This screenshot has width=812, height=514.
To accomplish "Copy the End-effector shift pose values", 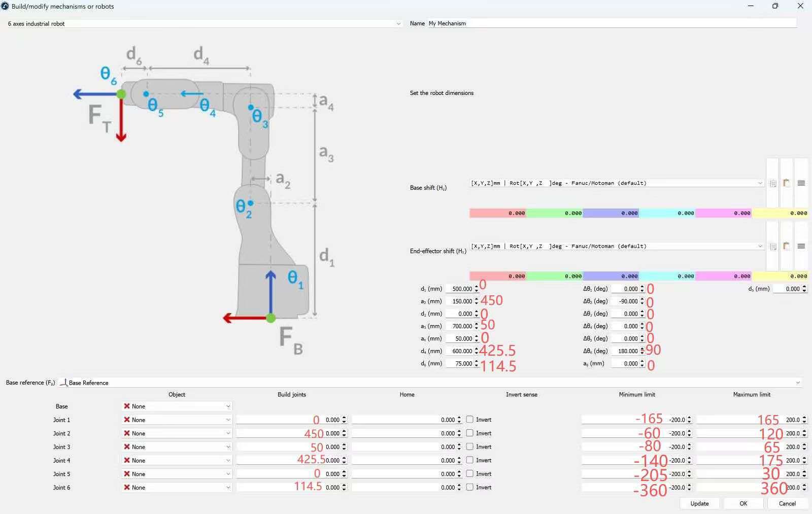I will (772, 246).
